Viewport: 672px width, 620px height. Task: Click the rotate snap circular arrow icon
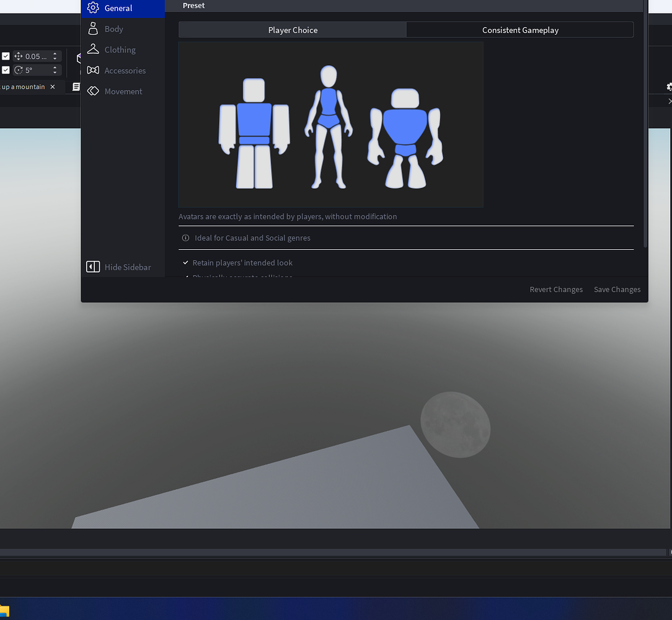pyautogui.click(x=19, y=70)
